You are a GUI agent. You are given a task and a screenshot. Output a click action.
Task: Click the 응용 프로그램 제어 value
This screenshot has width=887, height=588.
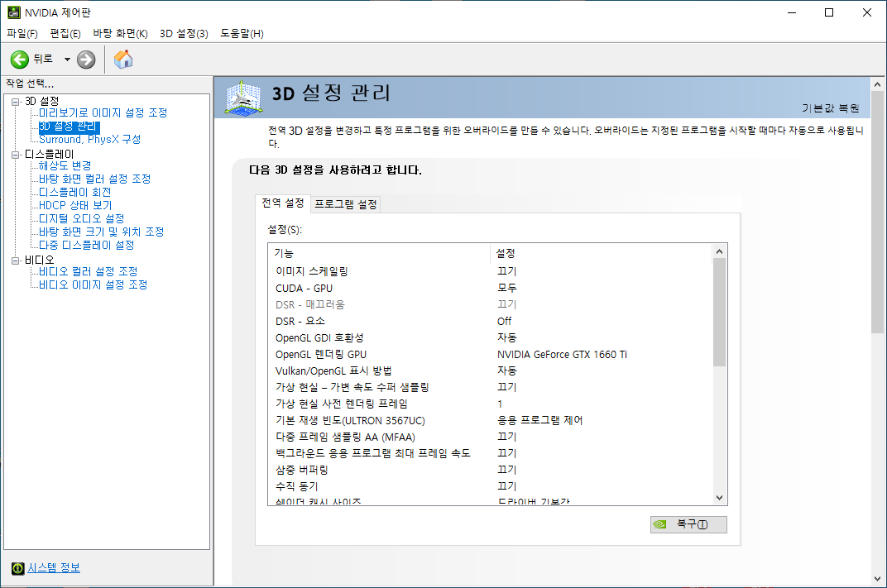(x=539, y=420)
